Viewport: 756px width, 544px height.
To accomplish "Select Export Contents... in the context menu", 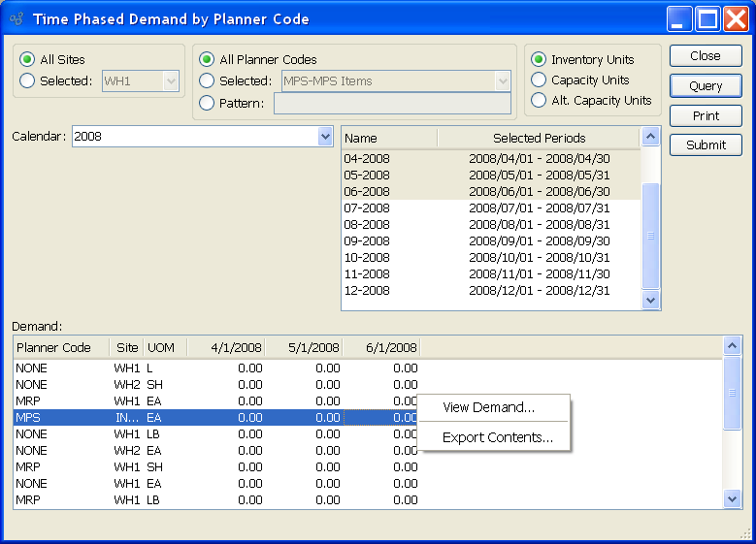I will point(497,437).
